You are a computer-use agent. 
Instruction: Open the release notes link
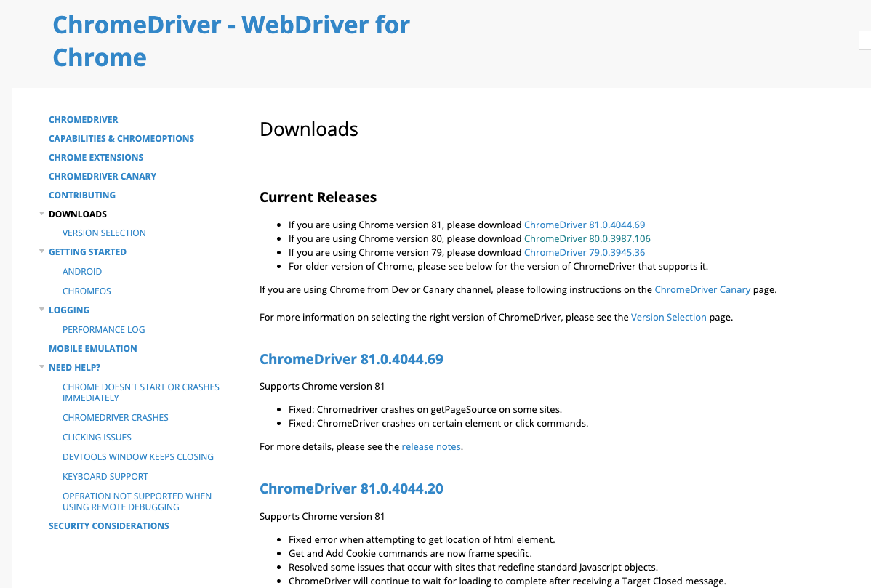tap(431, 447)
